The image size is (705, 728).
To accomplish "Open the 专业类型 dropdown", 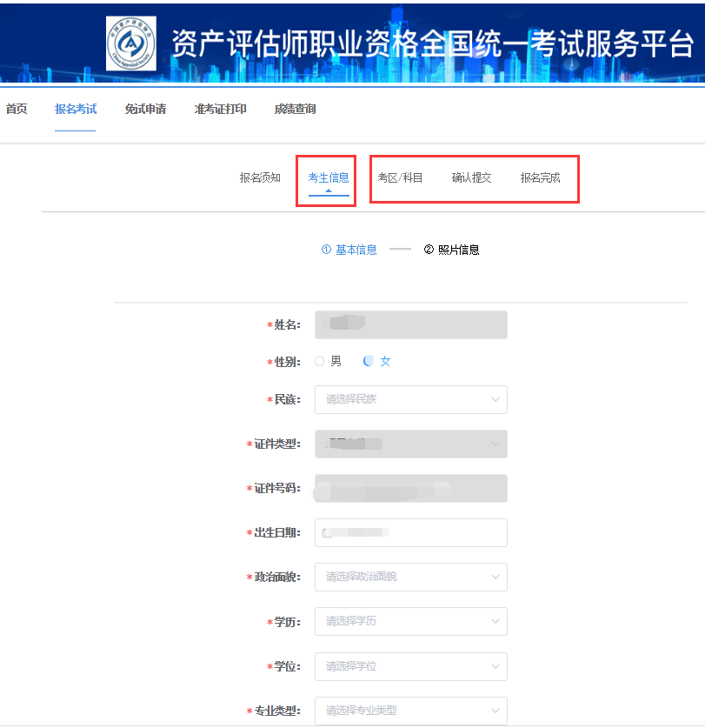I will (x=411, y=711).
